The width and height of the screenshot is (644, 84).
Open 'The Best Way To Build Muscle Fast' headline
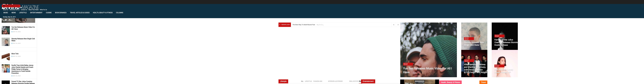click(x=304, y=25)
